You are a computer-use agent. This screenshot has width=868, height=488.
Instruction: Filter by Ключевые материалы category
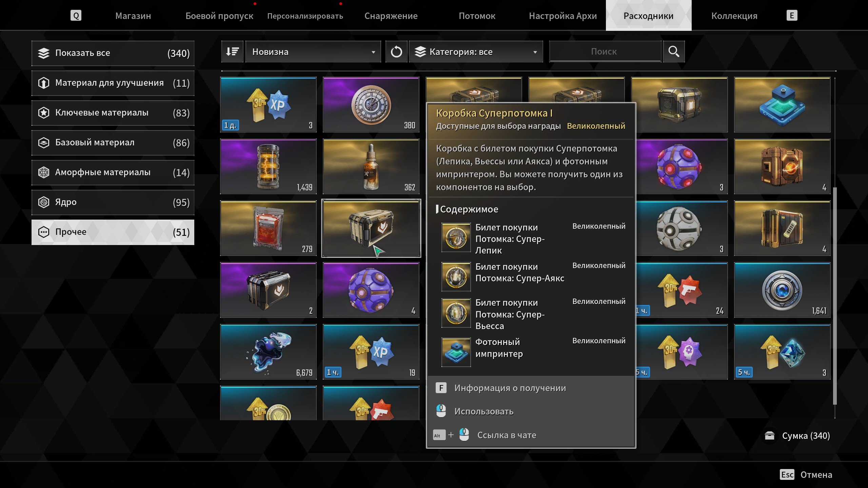113,113
